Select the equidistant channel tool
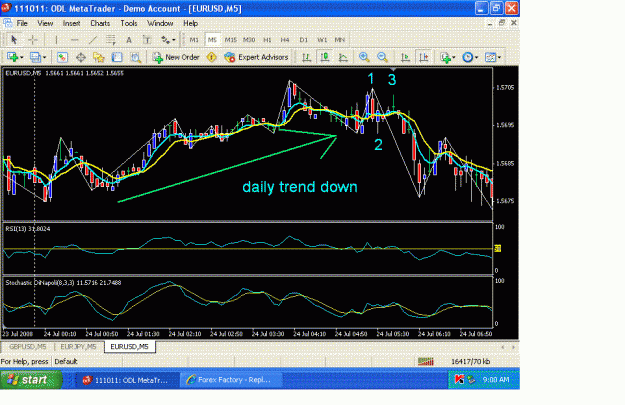The image size is (625, 405). tap(111, 39)
